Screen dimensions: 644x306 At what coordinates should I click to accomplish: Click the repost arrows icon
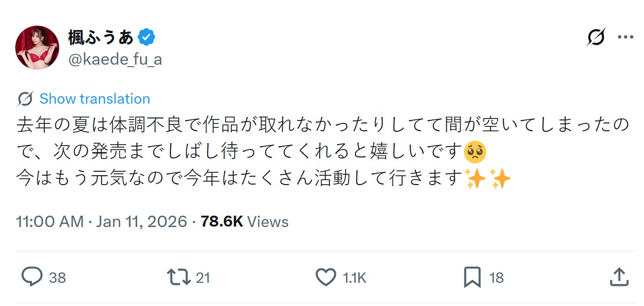pyautogui.click(x=179, y=277)
